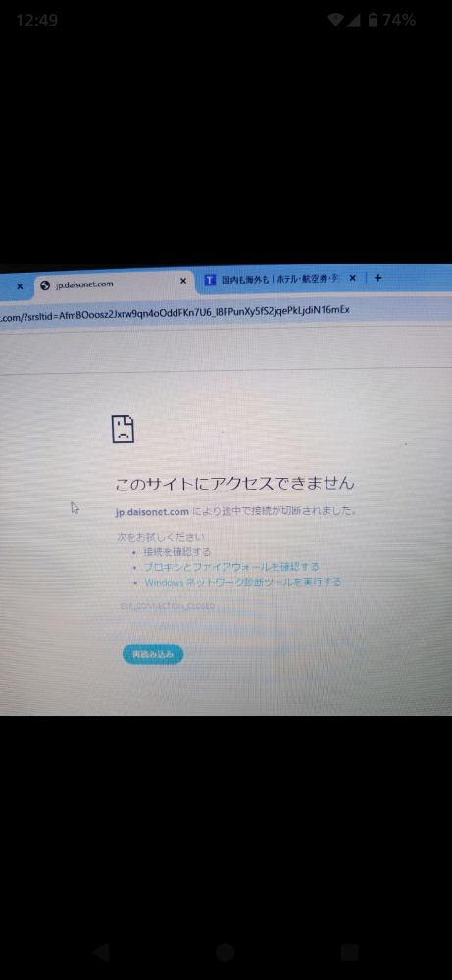Tap the battery 74% status indicator
The width and height of the screenshot is (452, 980).
tap(392, 20)
